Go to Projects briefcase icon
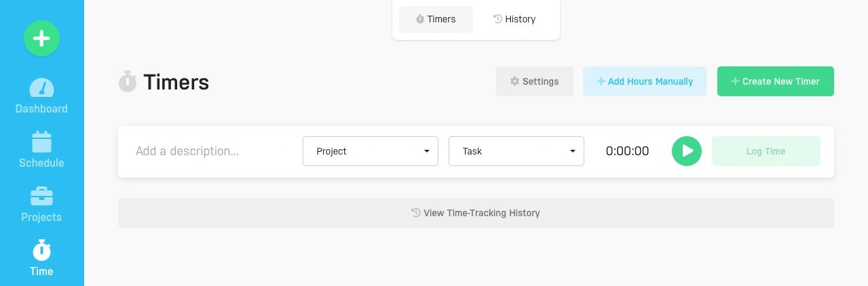 (x=42, y=197)
